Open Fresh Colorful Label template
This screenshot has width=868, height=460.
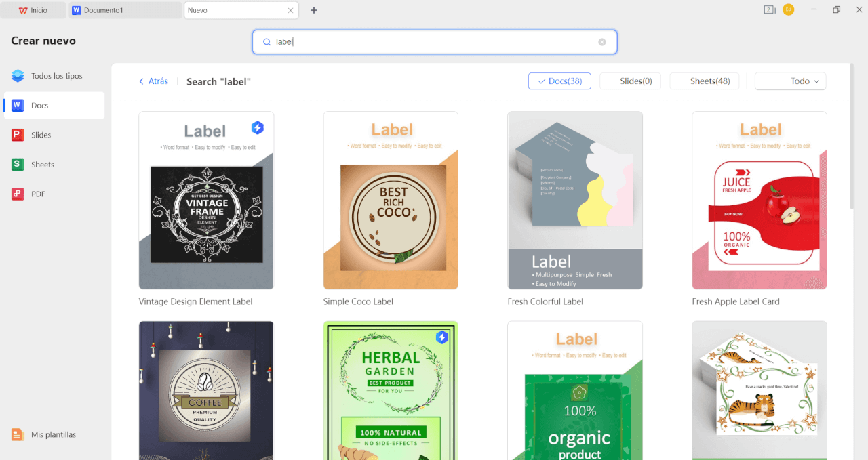tap(575, 201)
